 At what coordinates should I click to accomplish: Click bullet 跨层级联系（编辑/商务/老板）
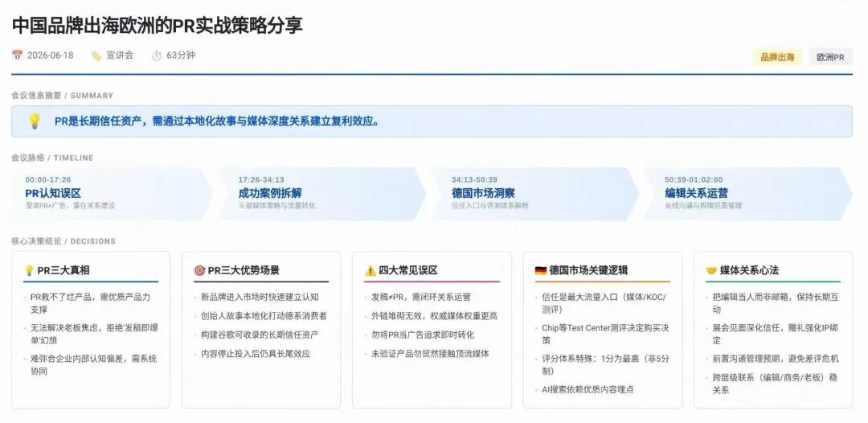(x=775, y=384)
